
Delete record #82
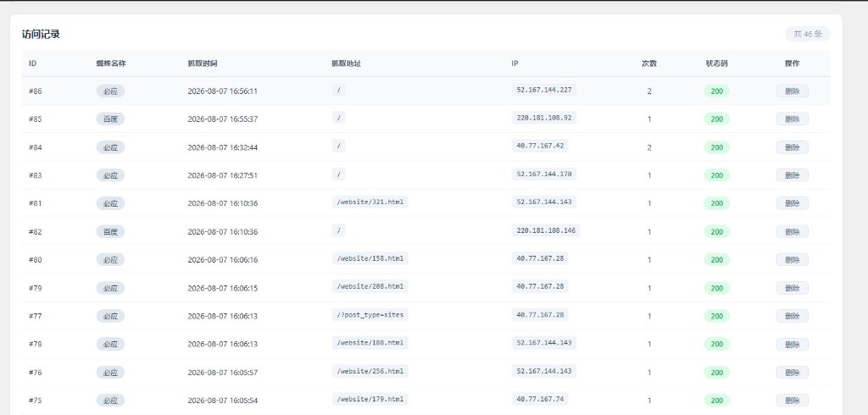792,231
